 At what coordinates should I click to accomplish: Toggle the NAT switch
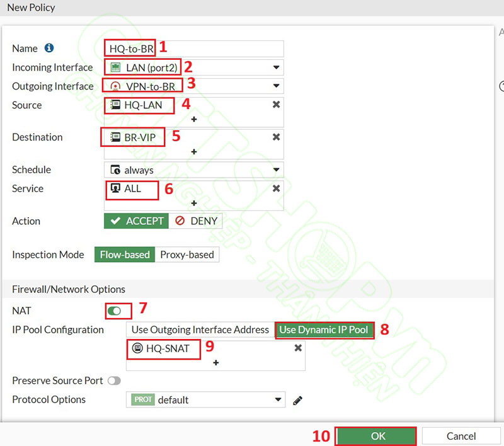pos(115,311)
